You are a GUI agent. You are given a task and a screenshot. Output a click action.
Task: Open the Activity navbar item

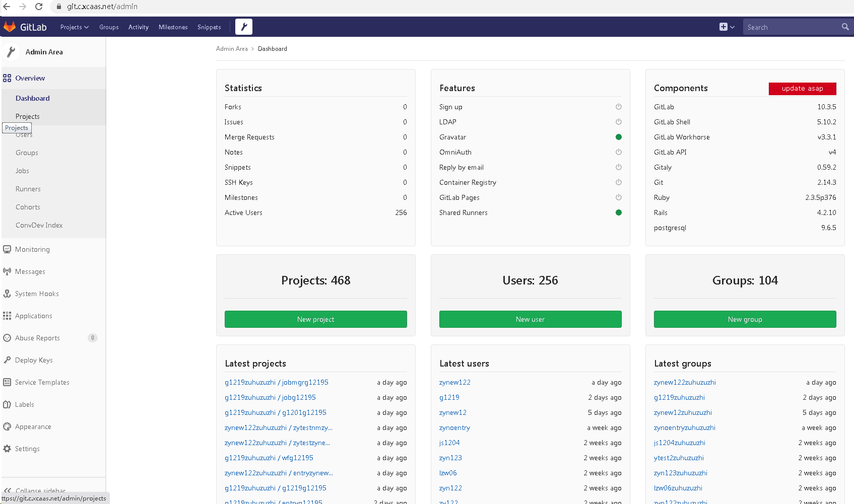click(x=139, y=27)
